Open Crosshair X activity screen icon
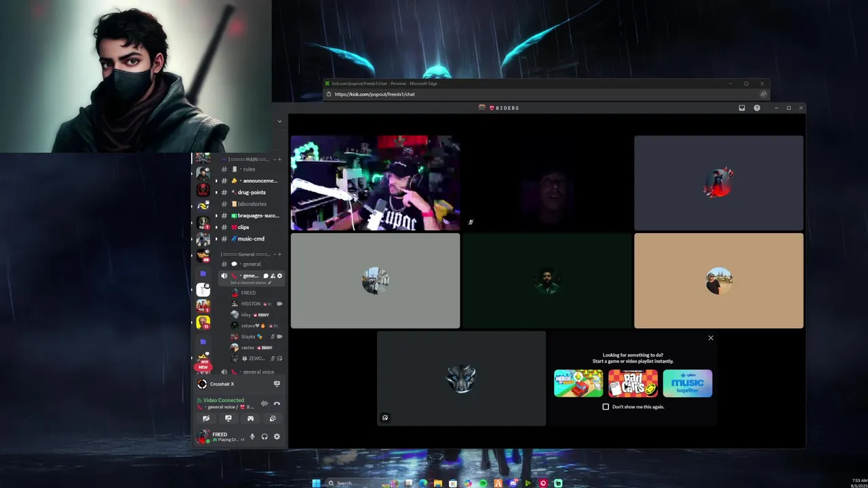Viewport: 868px width, 488px height. tap(277, 384)
